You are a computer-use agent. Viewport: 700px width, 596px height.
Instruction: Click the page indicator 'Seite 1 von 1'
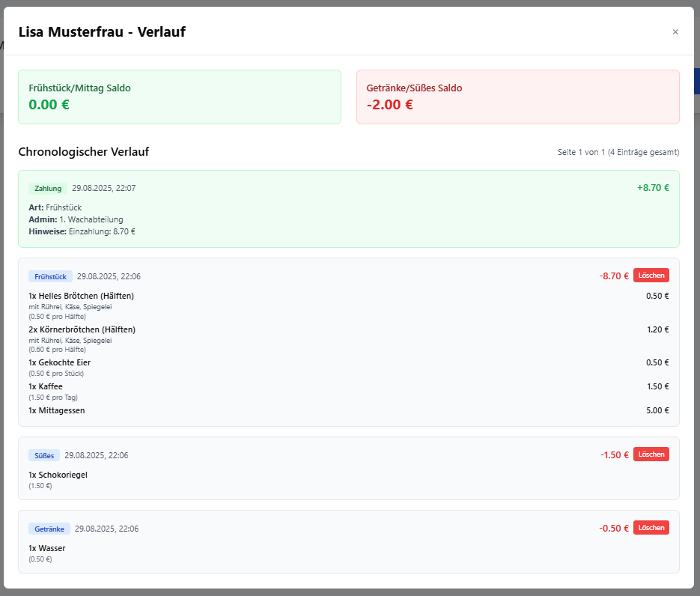[618, 152]
